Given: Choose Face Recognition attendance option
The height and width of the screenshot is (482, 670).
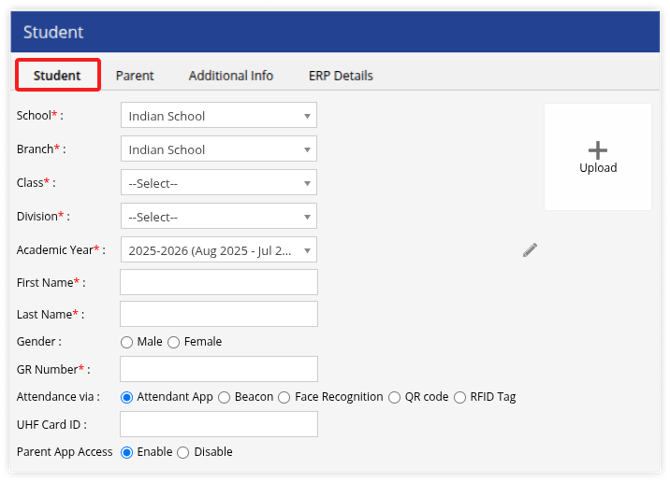Looking at the screenshot, I should pos(285,397).
